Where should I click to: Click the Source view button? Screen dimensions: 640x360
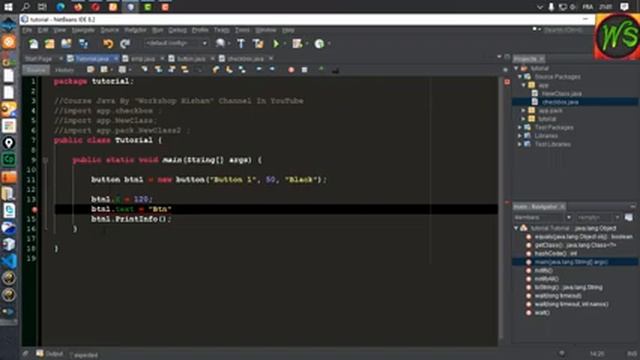[36, 70]
